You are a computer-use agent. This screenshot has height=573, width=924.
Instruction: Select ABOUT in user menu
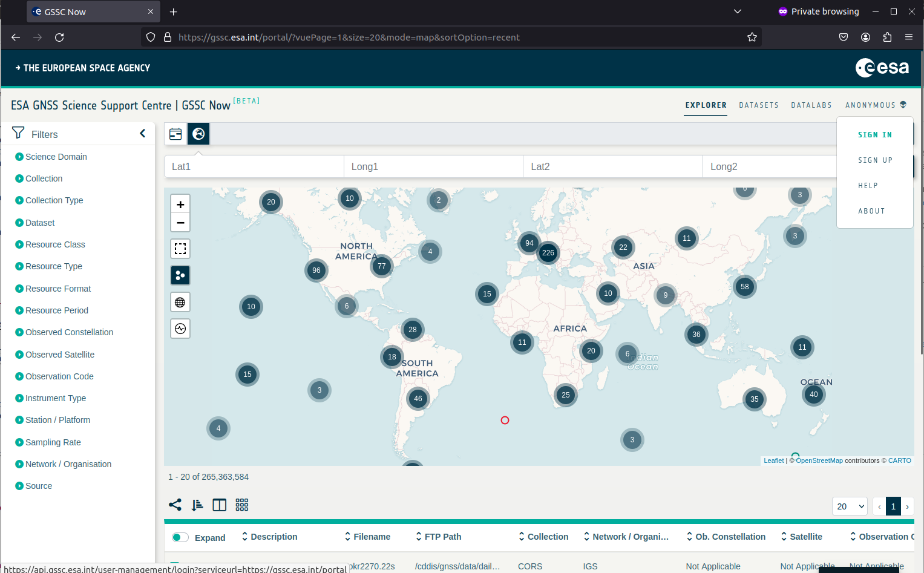871,211
